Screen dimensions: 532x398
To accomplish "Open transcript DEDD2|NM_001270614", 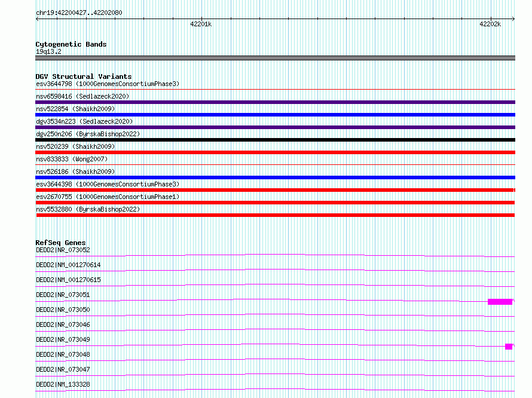I will tap(68, 265).
